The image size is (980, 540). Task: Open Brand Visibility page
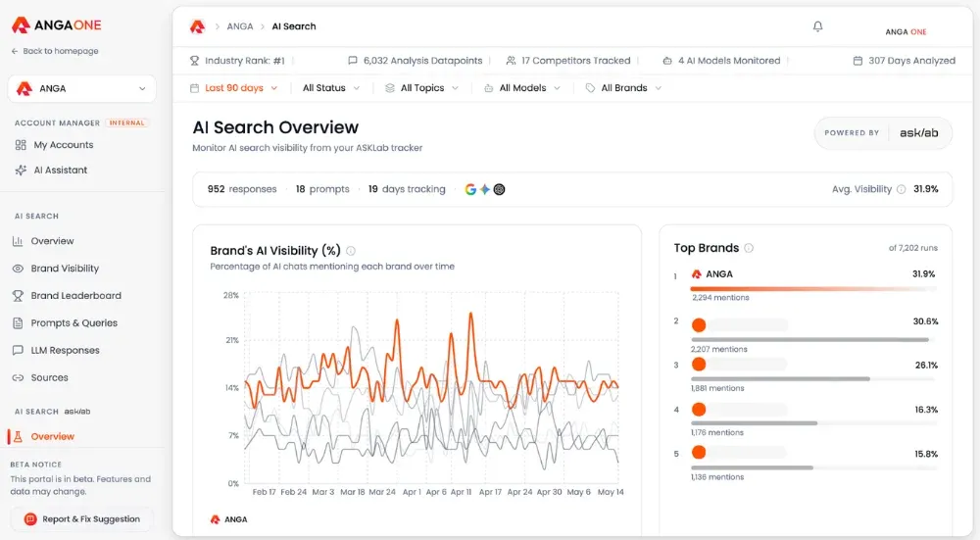point(65,269)
